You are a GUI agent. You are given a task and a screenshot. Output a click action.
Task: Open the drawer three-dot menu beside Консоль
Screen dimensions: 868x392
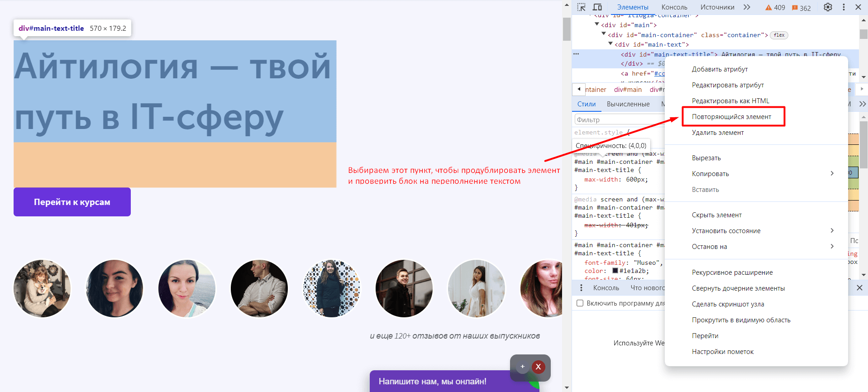[x=582, y=288]
